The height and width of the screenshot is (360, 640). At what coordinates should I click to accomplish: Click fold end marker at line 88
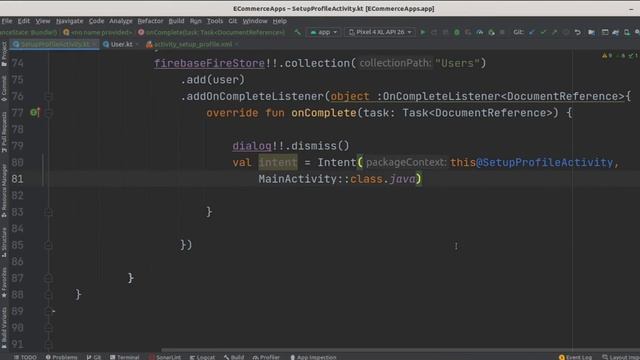click(48, 295)
